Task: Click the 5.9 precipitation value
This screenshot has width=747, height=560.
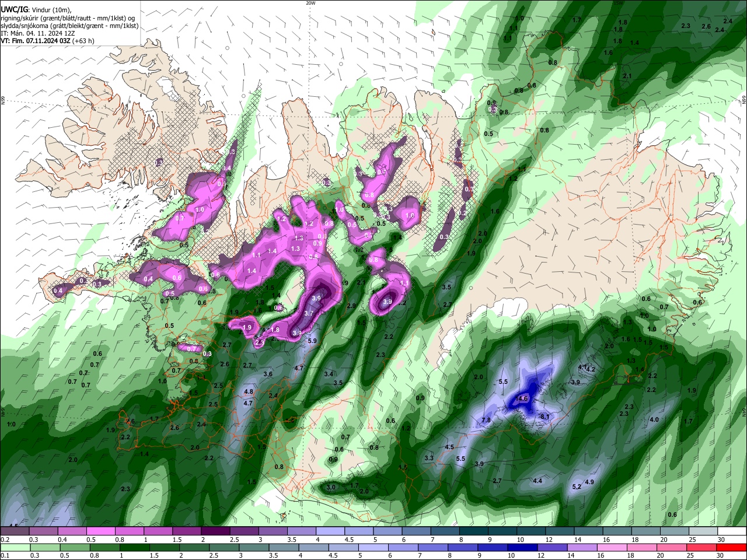Action: (x=312, y=341)
